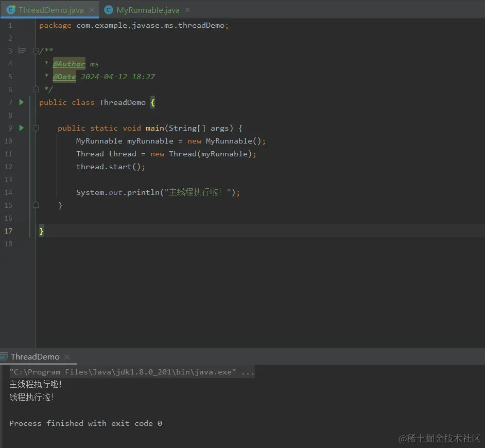Run main method from line 9 gutter arrow

[x=21, y=128]
